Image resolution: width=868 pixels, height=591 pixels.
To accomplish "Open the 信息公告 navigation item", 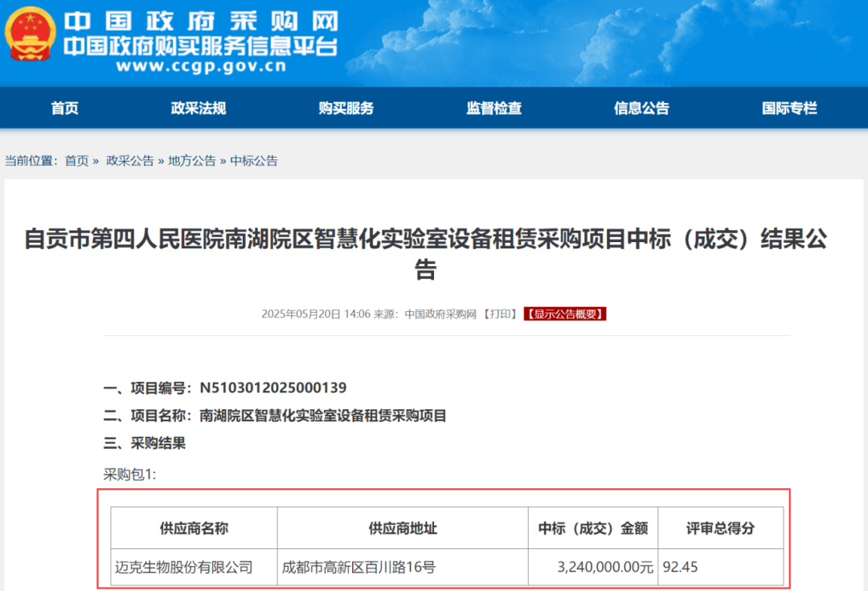I will [x=641, y=109].
